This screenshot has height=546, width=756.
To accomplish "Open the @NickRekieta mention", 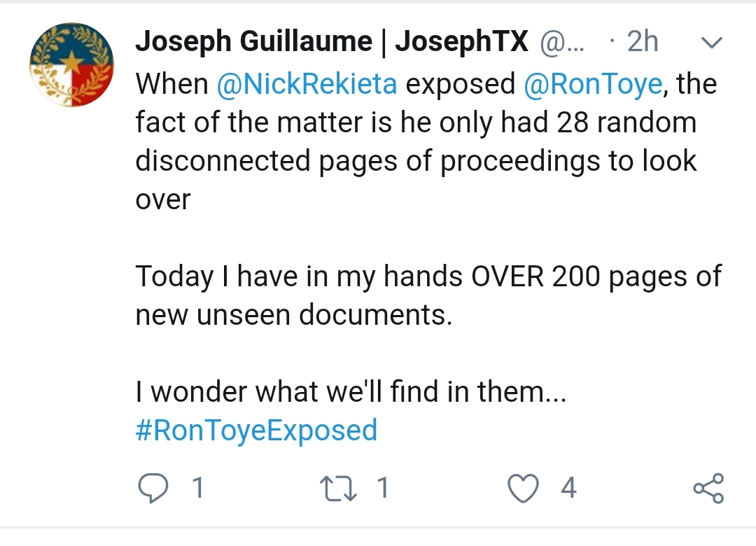I will (x=307, y=83).
